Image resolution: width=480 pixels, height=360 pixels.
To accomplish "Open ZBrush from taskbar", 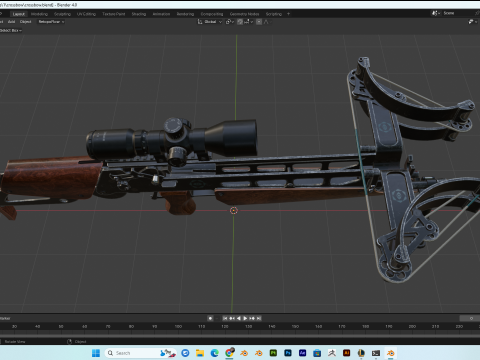I will click(332, 353).
